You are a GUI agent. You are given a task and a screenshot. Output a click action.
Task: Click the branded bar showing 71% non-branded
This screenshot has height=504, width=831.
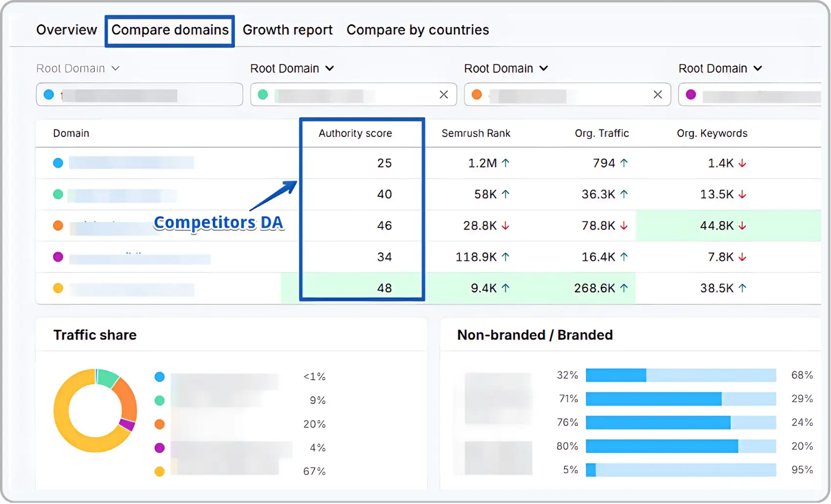tap(681, 399)
